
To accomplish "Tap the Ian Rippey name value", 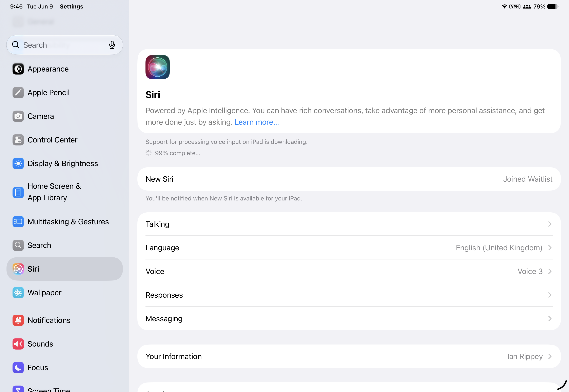I will point(525,356).
